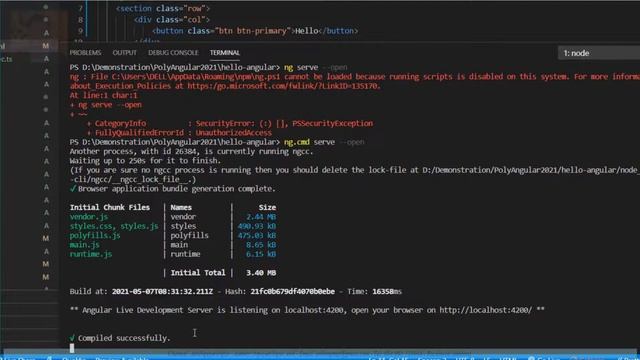This screenshot has height=360, width=640.
Task: Click the '3.40 MB' total size
Action: 261,273
